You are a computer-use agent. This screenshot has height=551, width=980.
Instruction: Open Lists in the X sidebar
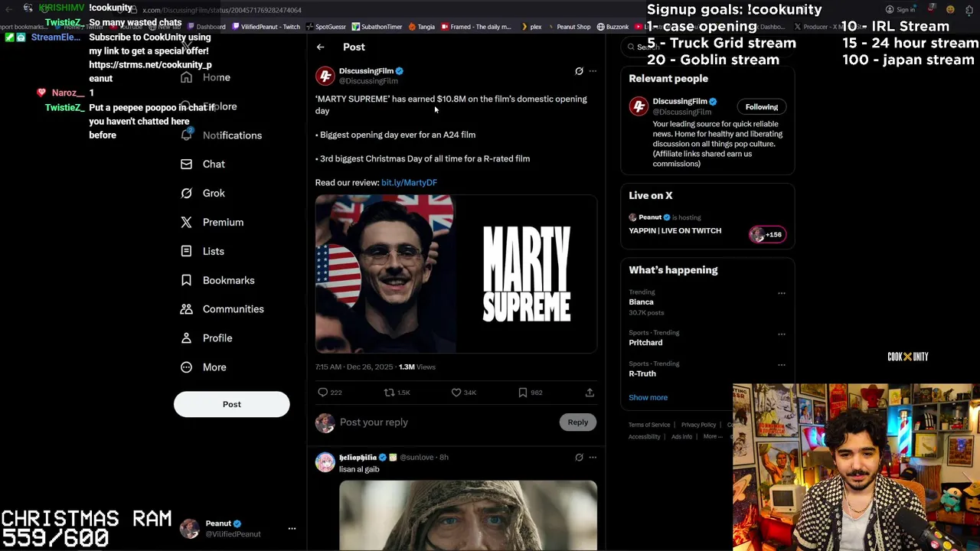[x=204, y=251]
